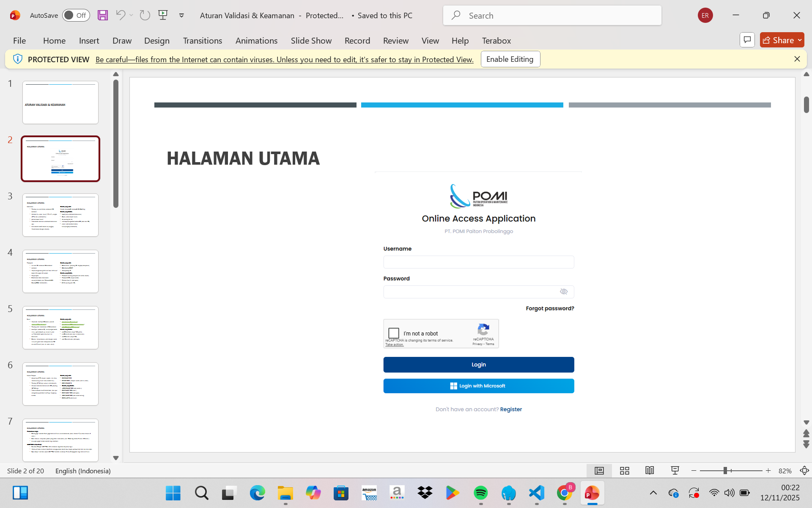Click English (Indonesia) language indicator

pos(83,471)
